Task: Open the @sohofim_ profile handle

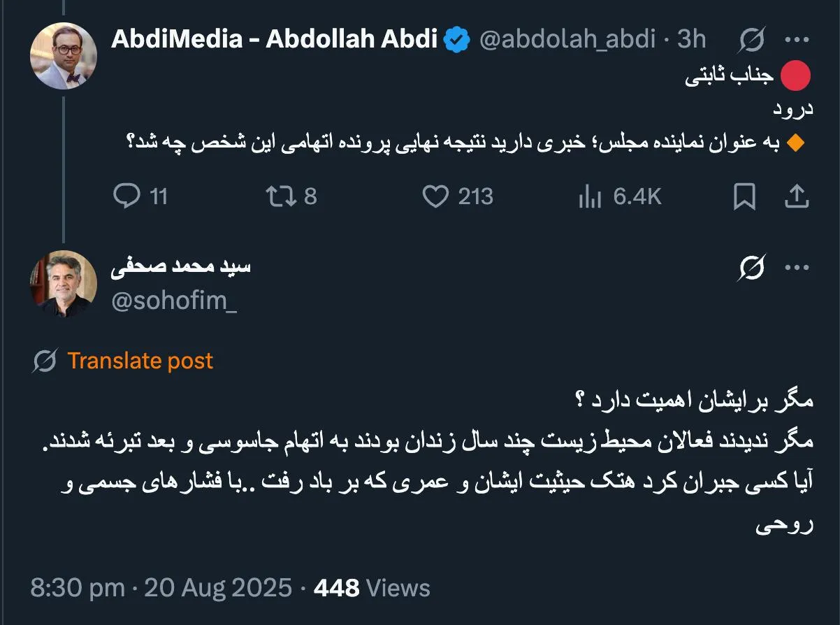Action: [174, 301]
